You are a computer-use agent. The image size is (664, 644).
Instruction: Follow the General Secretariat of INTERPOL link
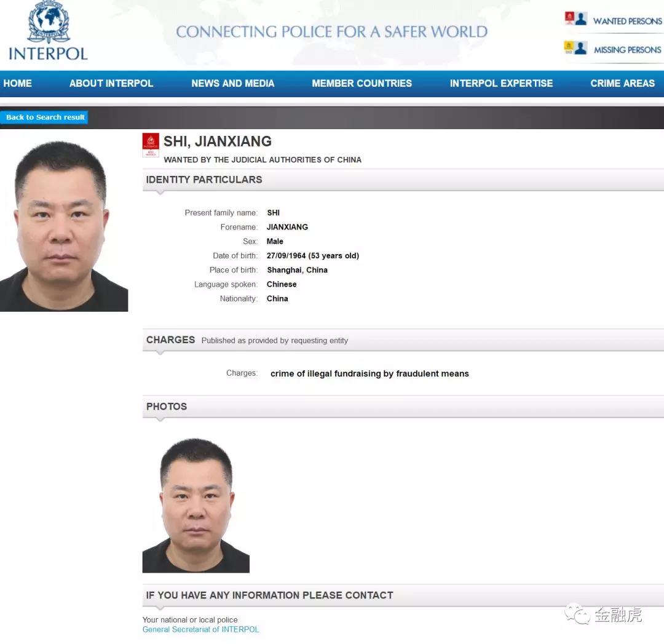[x=200, y=629]
